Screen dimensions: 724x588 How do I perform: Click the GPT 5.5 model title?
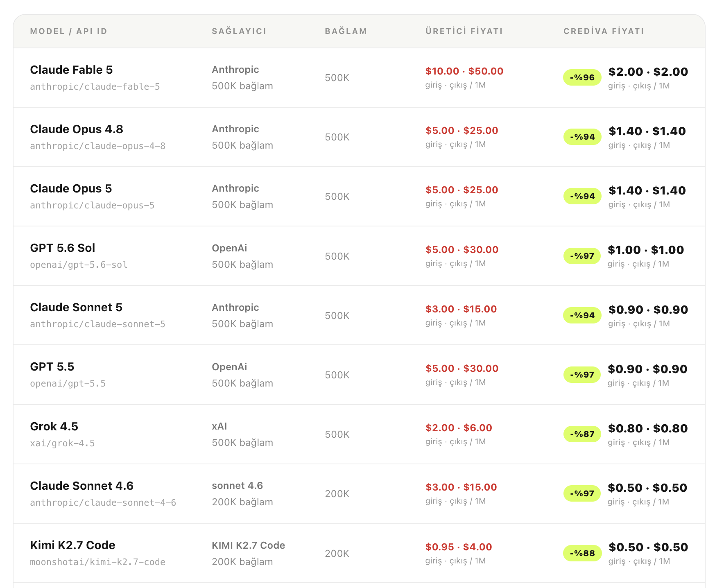[52, 366]
